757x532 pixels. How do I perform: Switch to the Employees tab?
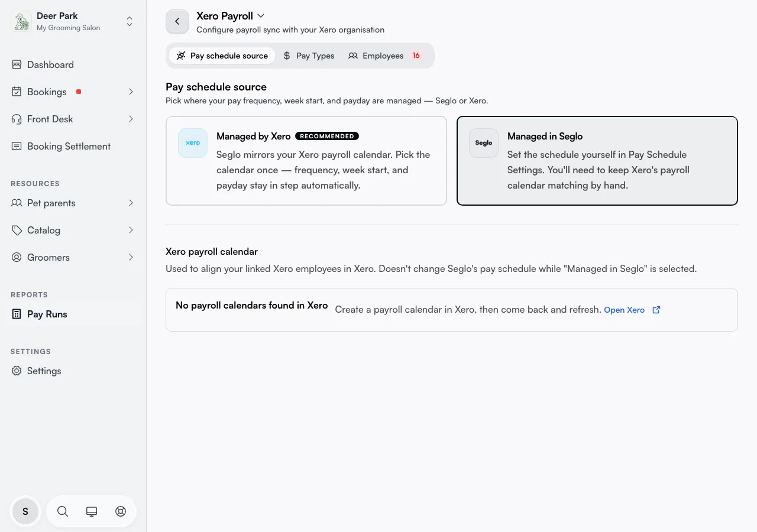coord(386,56)
